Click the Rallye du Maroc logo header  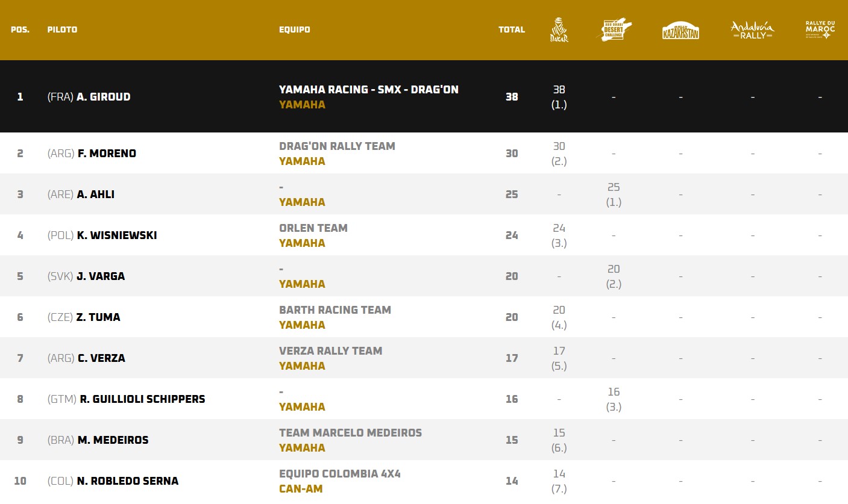(x=820, y=30)
